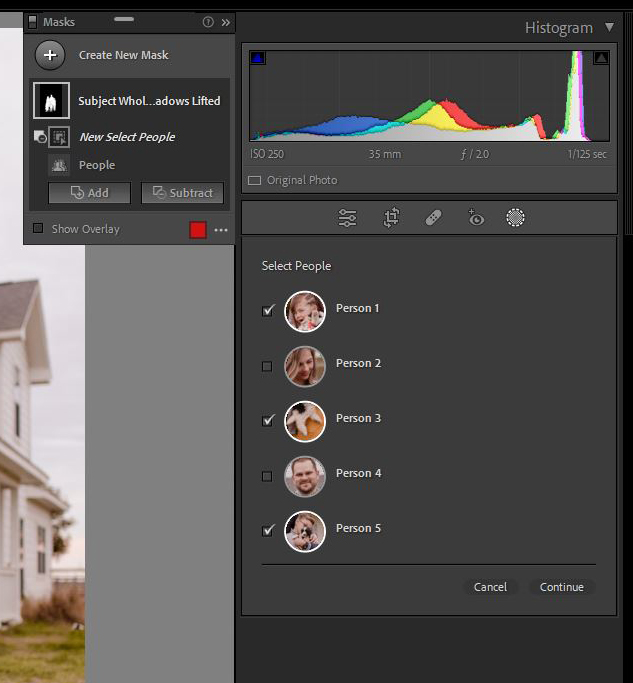633x683 pixels.
Task: Click the Create New Mask plus icon
Action: 50,55
